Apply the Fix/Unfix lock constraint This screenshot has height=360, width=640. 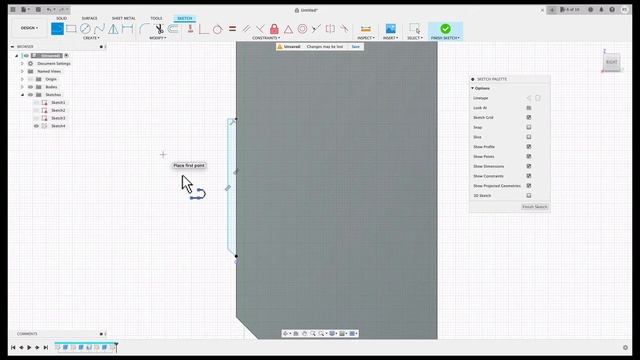click(274, 29)
